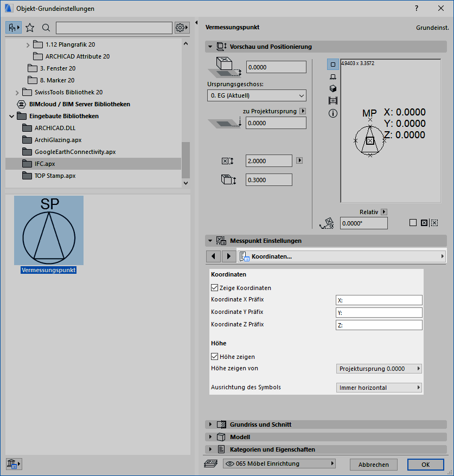
Task: Click the Koordinate Z Präfix field
Action: [x=379, y=325]
